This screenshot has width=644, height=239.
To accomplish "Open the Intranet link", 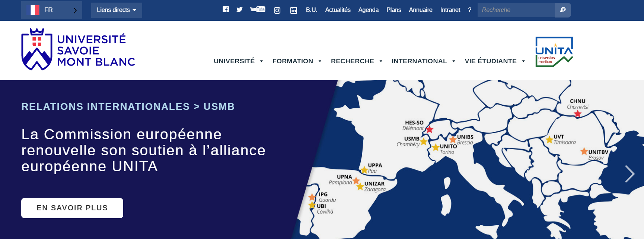I will pyautogui.click(x=450, y=10).
